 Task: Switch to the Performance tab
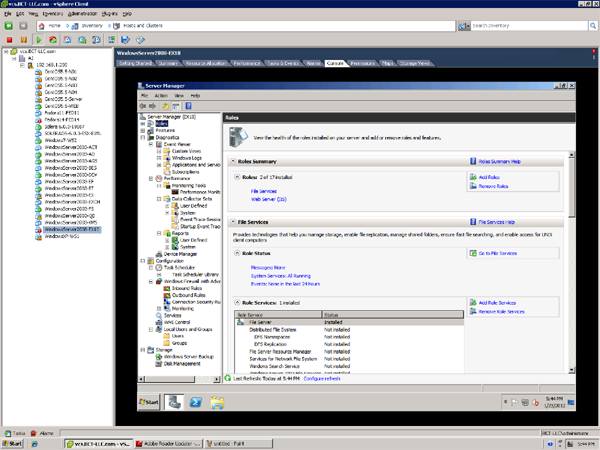click(247, 64)
